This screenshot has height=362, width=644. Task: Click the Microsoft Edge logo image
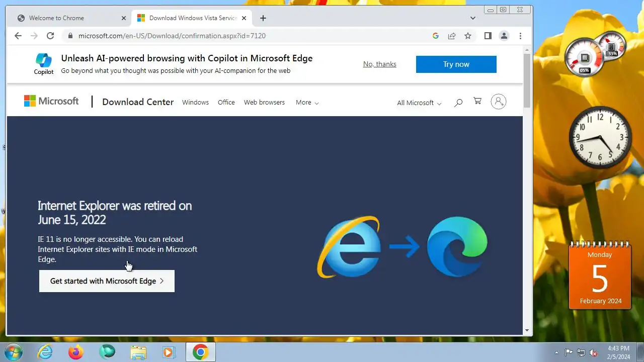457,247
